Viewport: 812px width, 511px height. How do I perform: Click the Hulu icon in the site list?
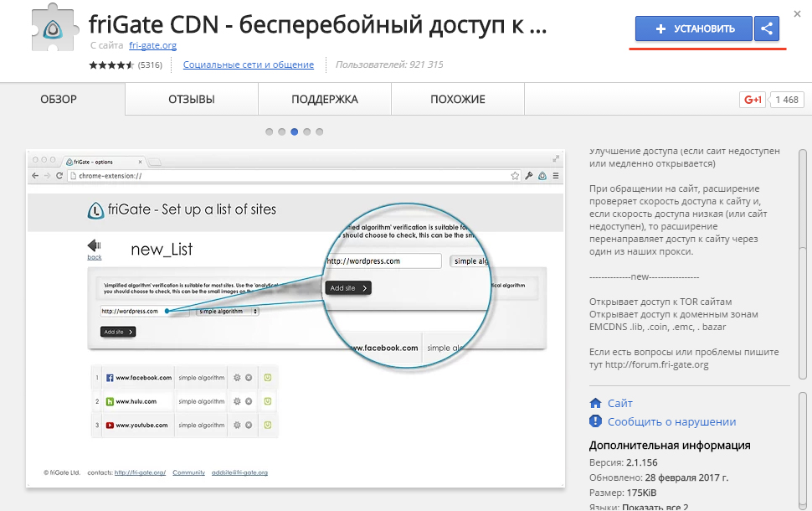[110, 401]
